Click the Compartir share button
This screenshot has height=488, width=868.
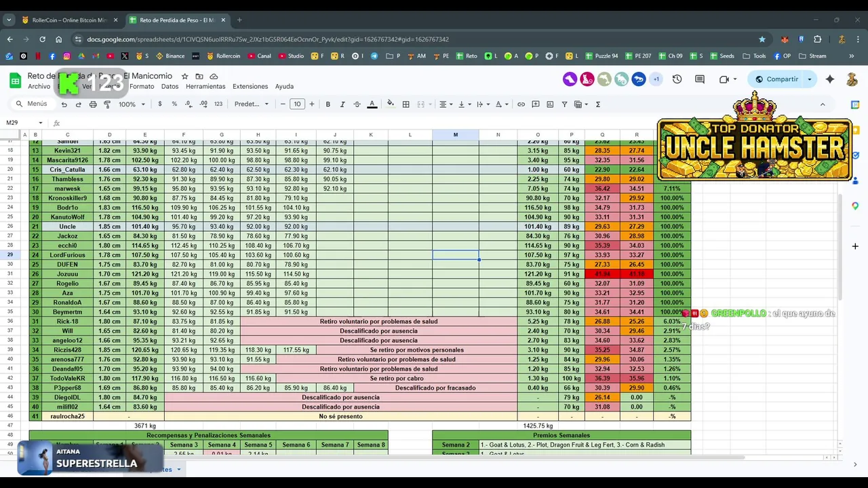pyautogui.click(x=776, y=79)
